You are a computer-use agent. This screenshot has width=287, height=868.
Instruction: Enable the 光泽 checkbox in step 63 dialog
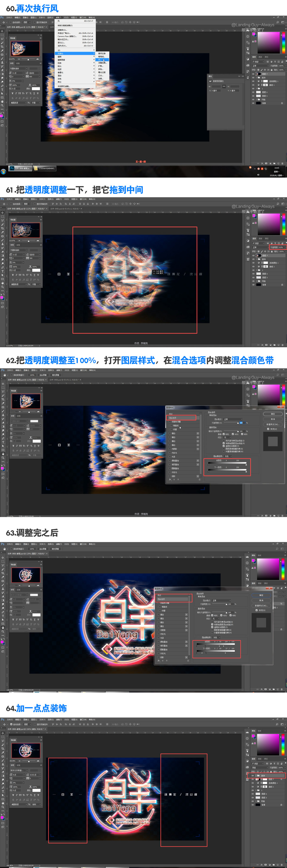(158, 638)
